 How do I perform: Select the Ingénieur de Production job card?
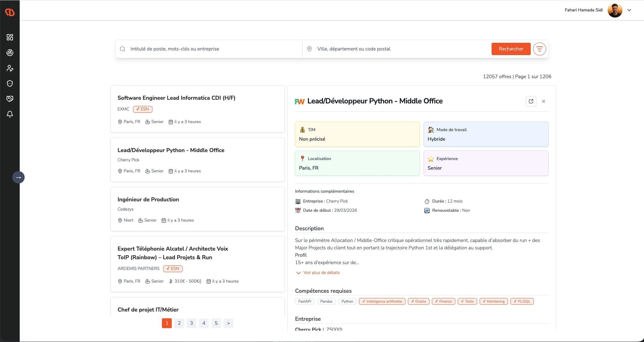click(x=197, y=209)
